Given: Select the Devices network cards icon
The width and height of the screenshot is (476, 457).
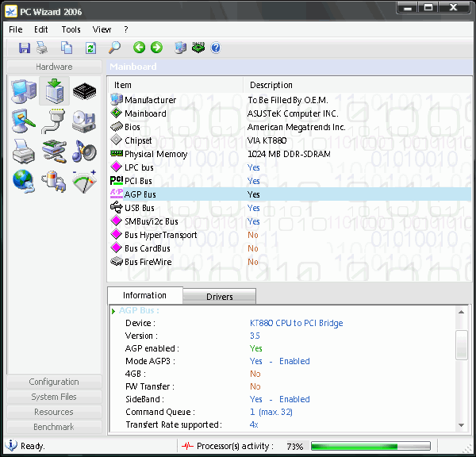Looking at the screenshot, I should (x=54, y=152).
